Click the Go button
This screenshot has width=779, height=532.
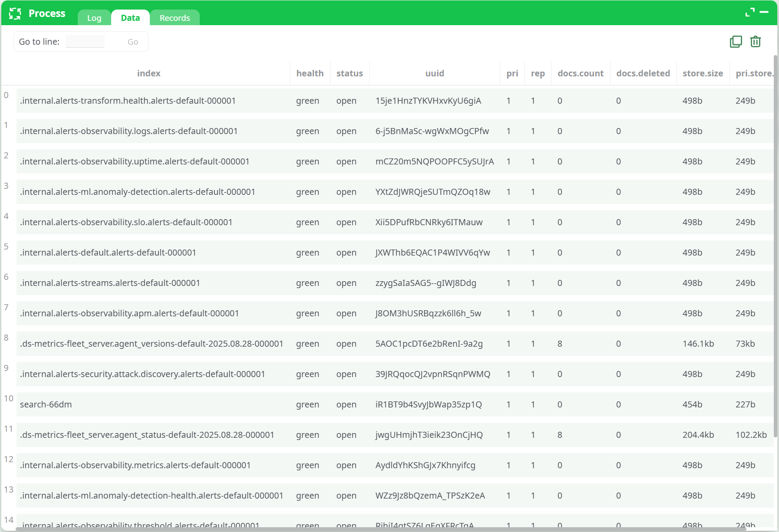click(x=133, y=41)
